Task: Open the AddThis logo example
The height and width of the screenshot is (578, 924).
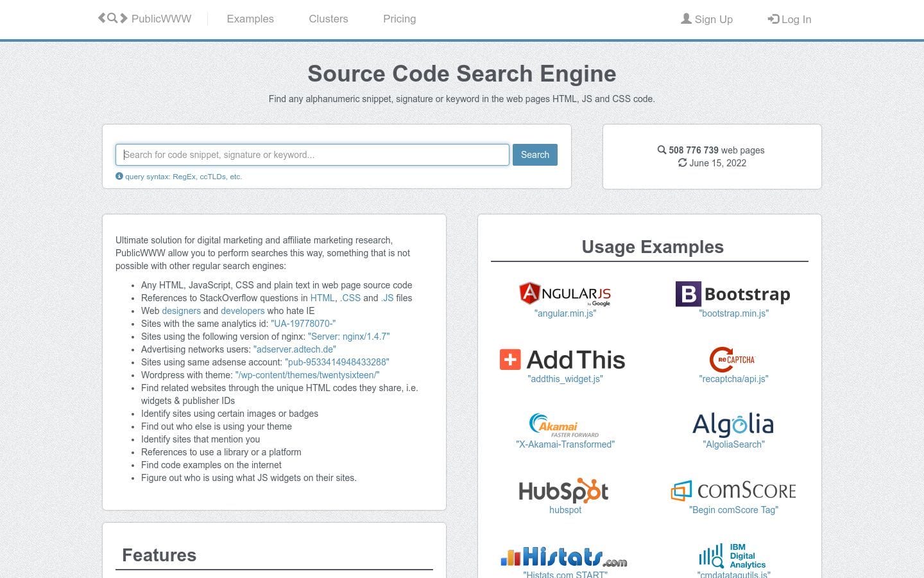Action: tap(563, 360)
